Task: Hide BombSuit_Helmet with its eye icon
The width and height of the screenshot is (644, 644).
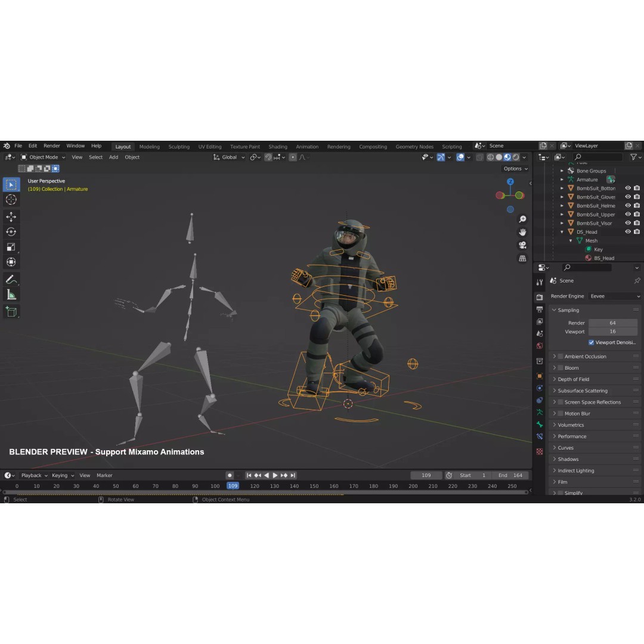Action: pos(628,205)
